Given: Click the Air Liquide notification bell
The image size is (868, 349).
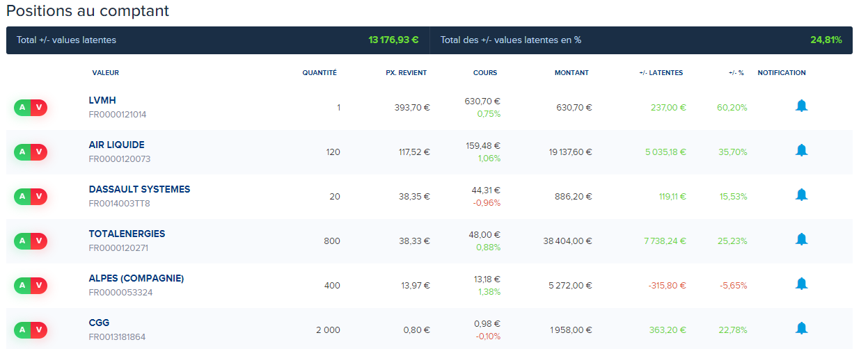Looking at the screenshot, I should [801, 151].
